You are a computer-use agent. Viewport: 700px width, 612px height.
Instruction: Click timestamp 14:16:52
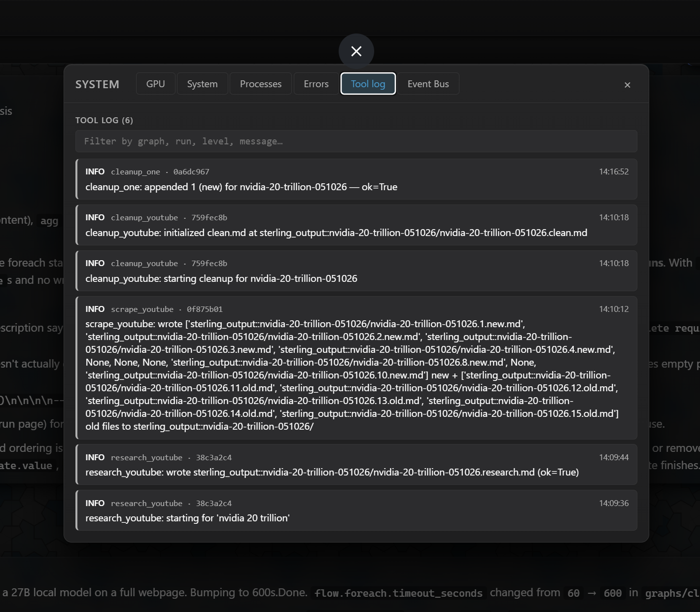click(614, 171)
